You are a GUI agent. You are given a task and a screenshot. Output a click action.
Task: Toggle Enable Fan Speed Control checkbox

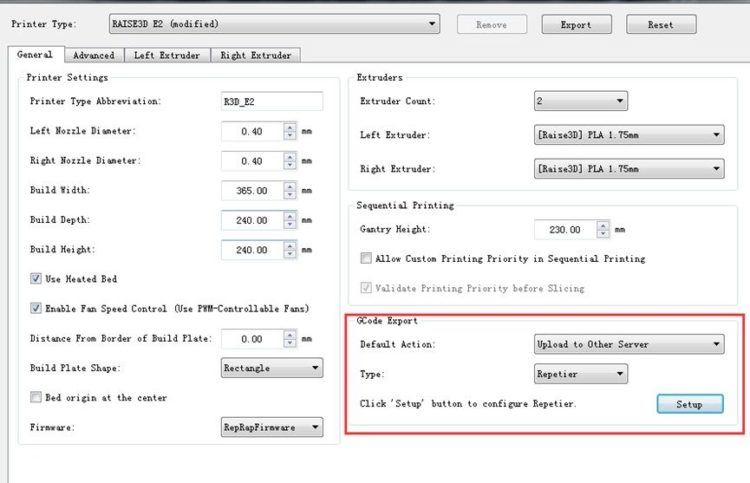pyautogui.click(x=36, y=308)
